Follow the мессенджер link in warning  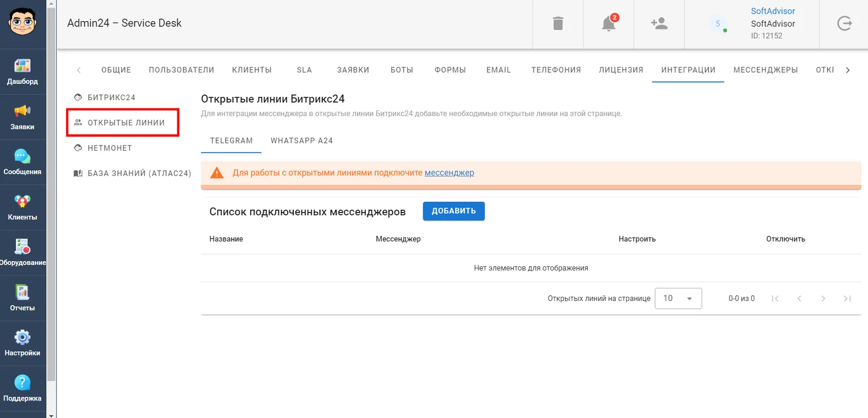coord(450,173)
